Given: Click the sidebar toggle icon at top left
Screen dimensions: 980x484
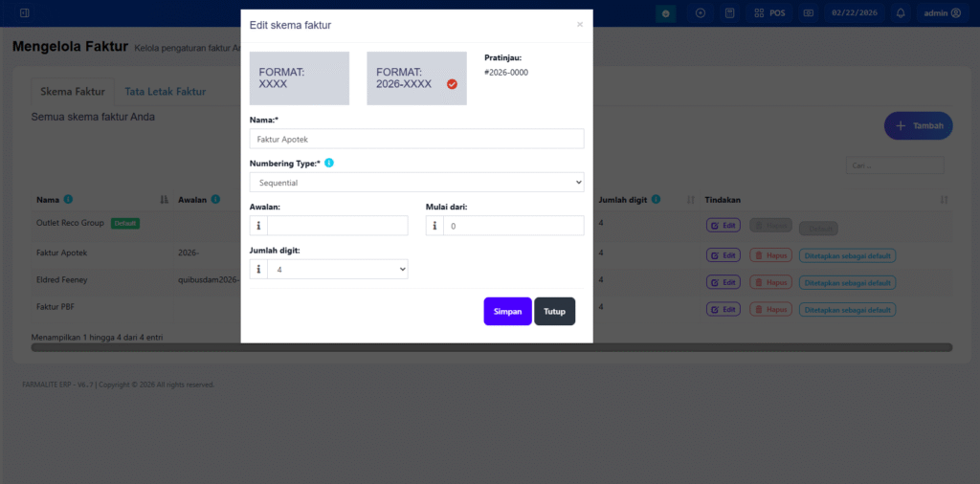Looking at the screenshot, I should (x=24, y=13).
